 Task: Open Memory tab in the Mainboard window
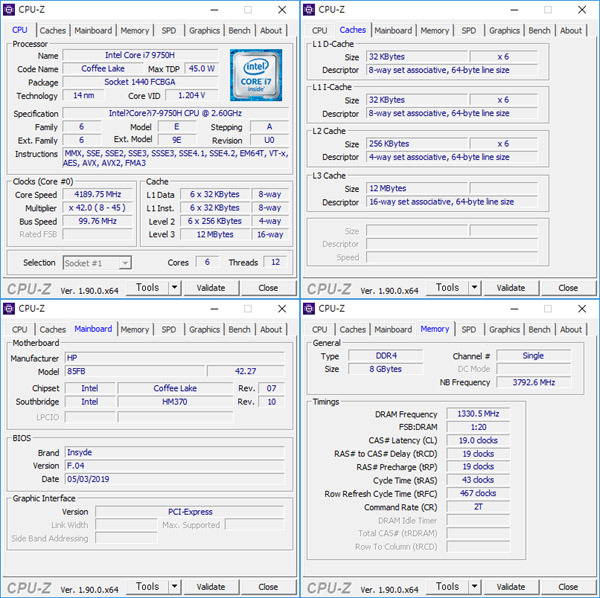pos(134,329)
